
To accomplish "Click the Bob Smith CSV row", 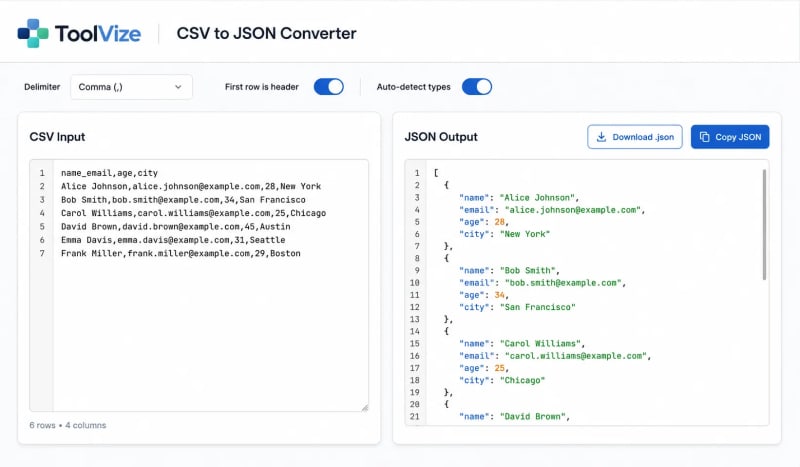I will pos(183,200).
